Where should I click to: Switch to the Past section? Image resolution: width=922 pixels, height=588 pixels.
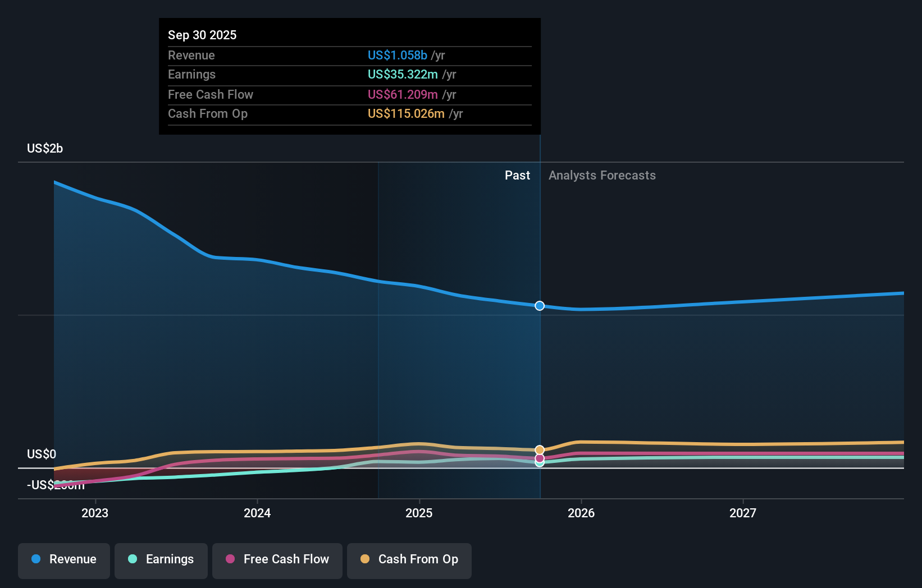[517, 175]
